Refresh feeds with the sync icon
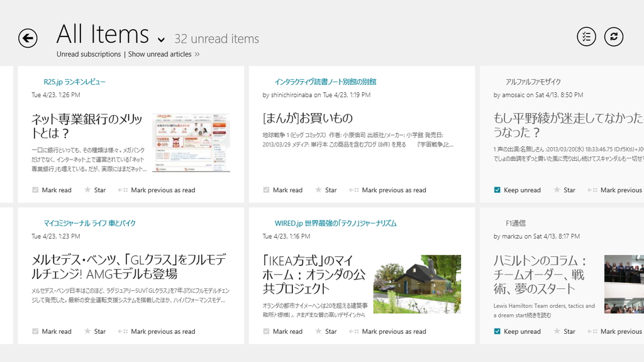Image resolution: width=644 pixels, height=362 pixels. click(614, 37)
